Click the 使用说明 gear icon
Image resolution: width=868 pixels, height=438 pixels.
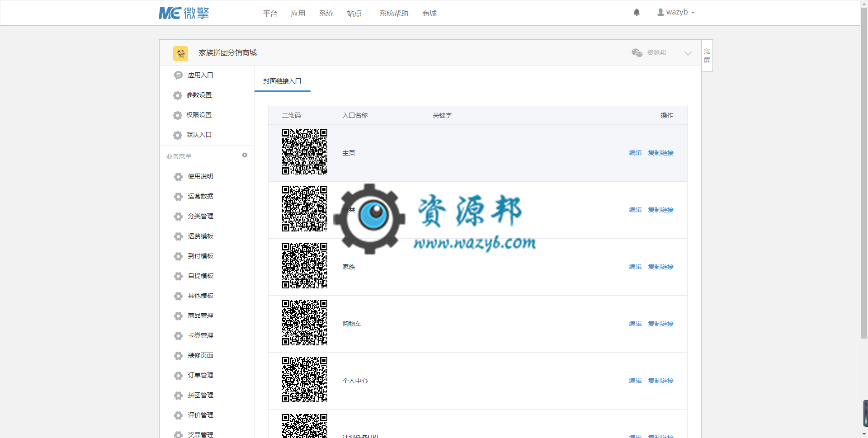click(179, 177)
